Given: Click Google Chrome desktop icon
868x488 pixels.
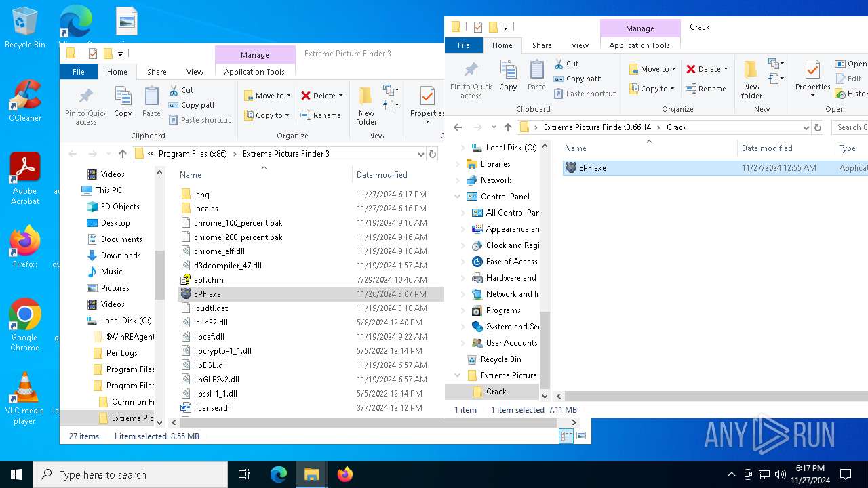Looking at the screenshot, I should click(24, 325).
